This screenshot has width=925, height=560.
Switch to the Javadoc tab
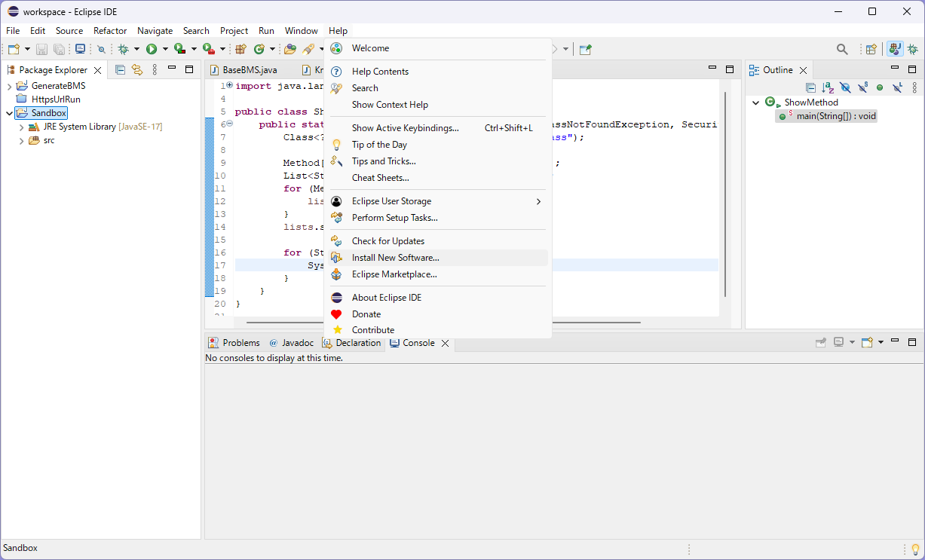pyautogui.click(x=291, y=343)
